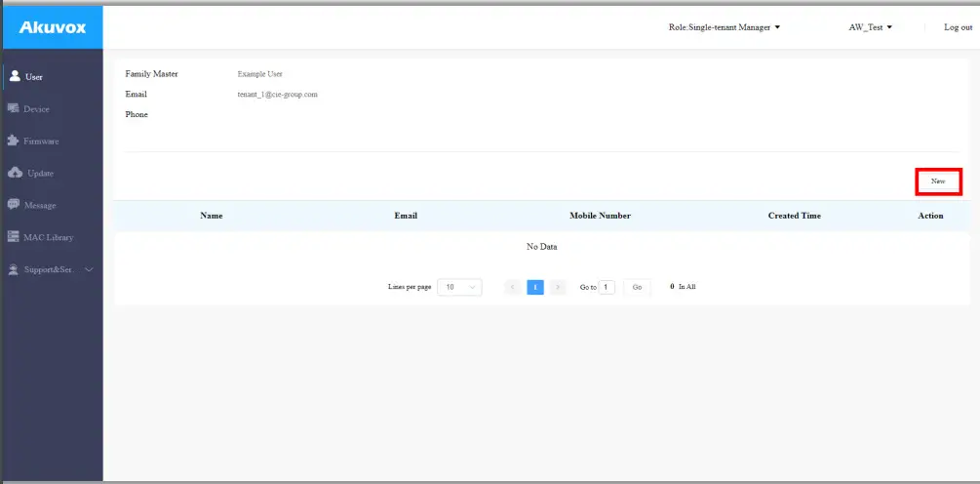The width and height of the screenshot is (980, 484).
Task: Click the tenant_1@cie-group.com email text
Action: 278,95
